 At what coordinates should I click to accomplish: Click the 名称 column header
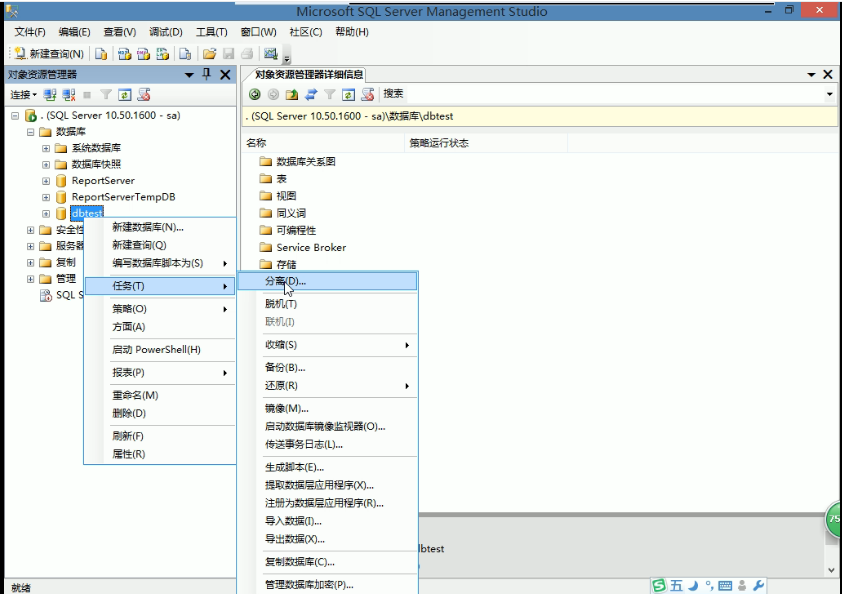pyautogui.click(x=323, y=143)
